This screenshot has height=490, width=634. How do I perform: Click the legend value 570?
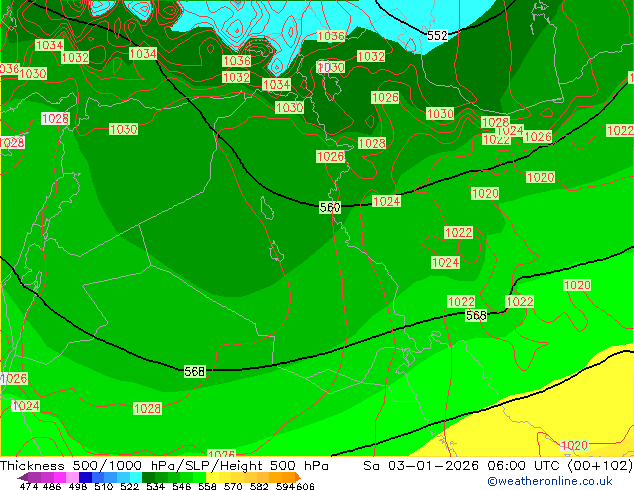233,486
